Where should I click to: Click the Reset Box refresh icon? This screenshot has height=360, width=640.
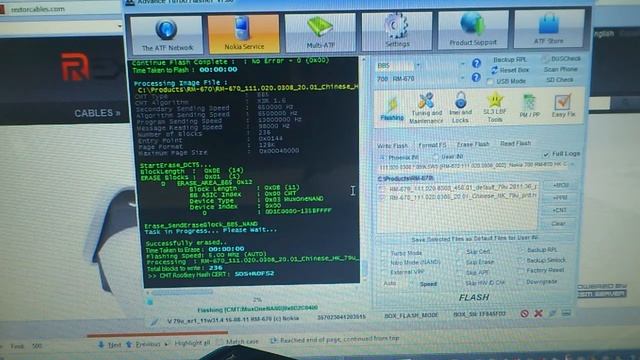coord(494,70)
